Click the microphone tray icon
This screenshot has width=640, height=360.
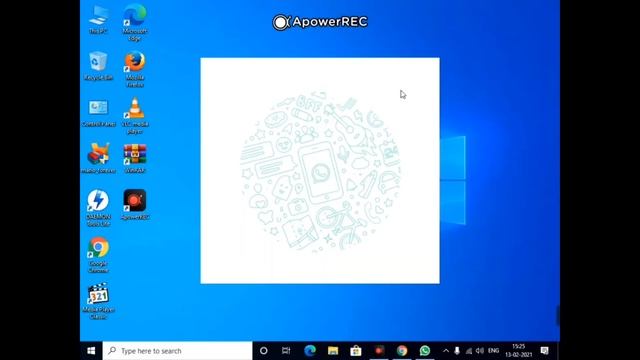coord(457,351)
